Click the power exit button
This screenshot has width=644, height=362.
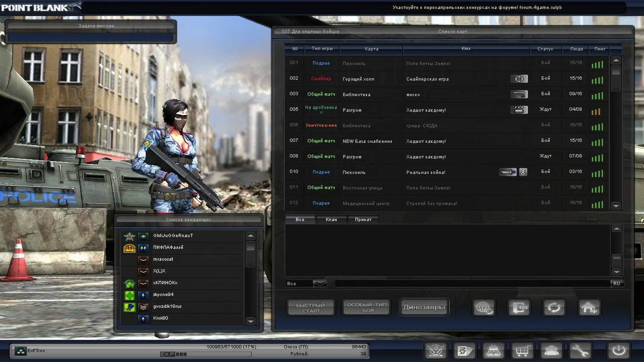click(x=618, y=351)
